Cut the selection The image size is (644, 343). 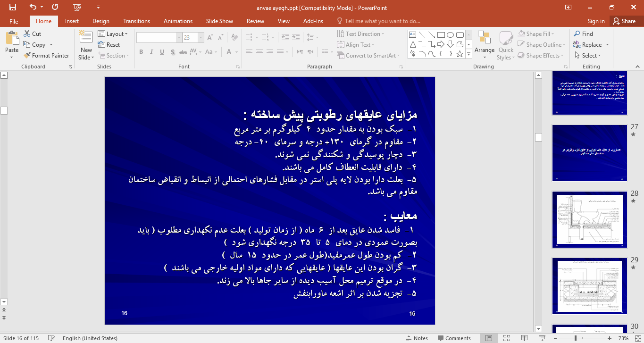(x=32, y=34)
